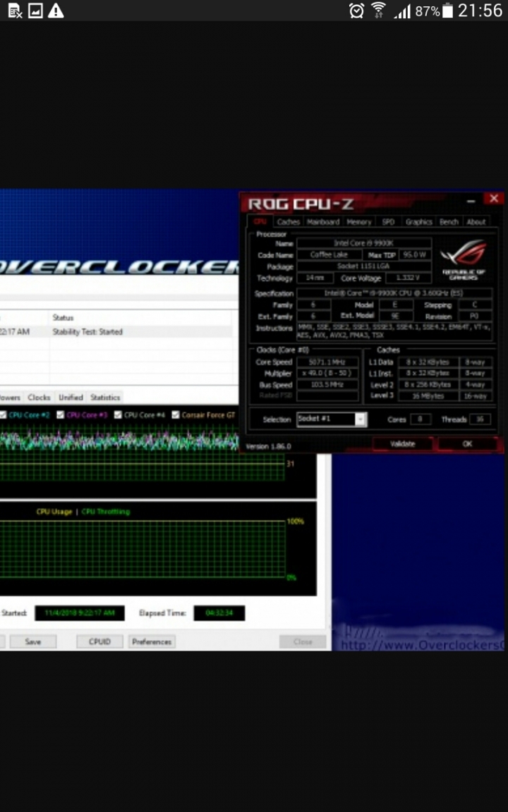Tap the alarm clock status bar icon

click(x=356, y=11)
